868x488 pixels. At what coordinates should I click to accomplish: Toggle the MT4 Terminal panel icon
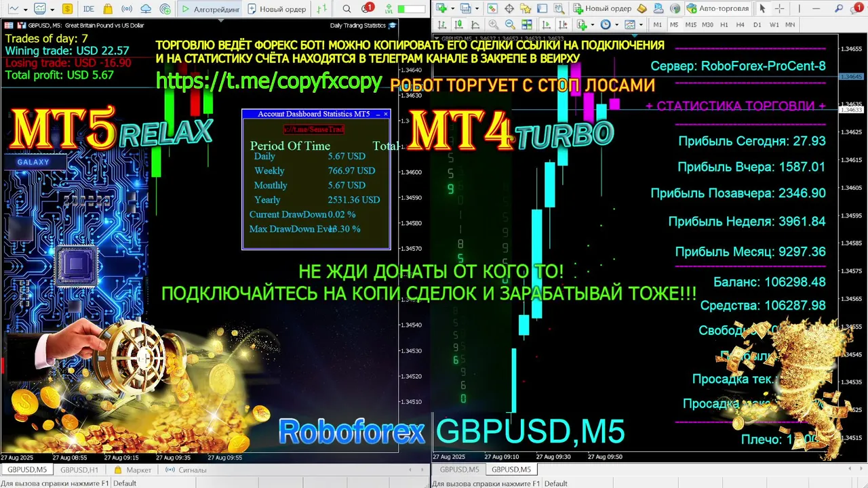542,8
